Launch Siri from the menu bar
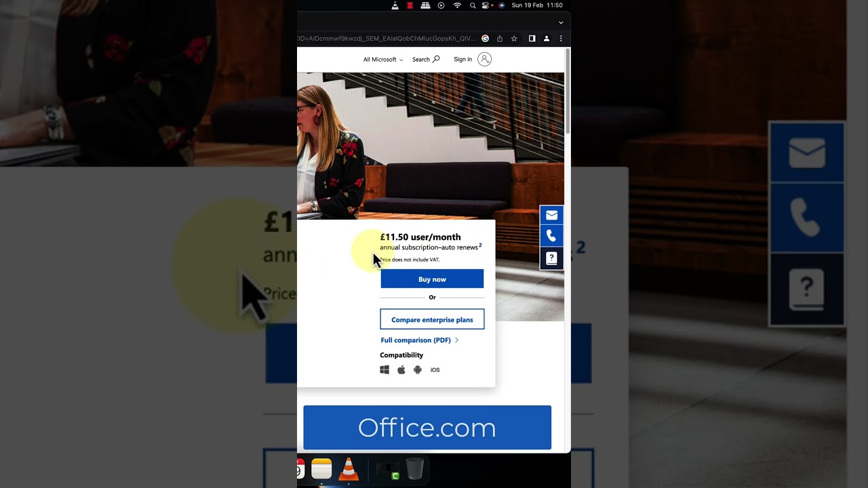Viewport: 868px width, 488px height. tap(502, 5)
